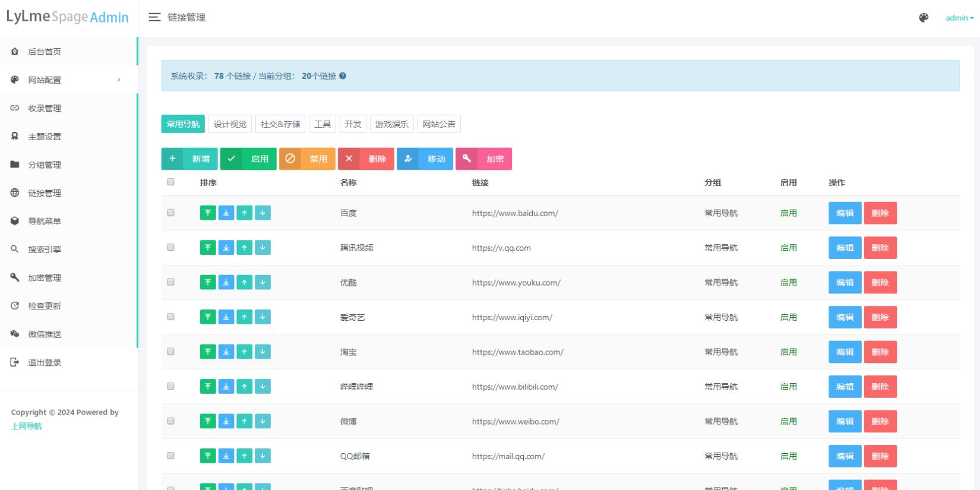Switch to the 设计视觉 group tab
Viewport: 980px width, 490px height.
click(230, 124)
